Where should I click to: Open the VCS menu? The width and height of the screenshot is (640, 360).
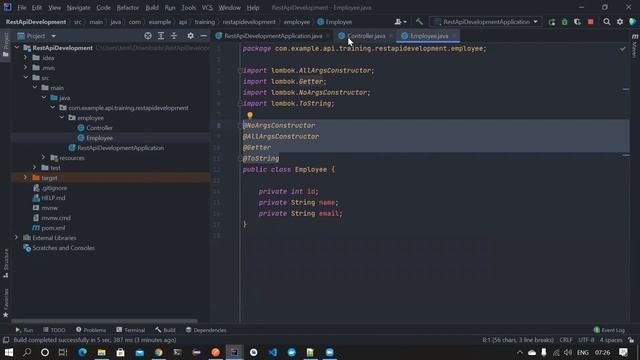[x=207, y=8]
